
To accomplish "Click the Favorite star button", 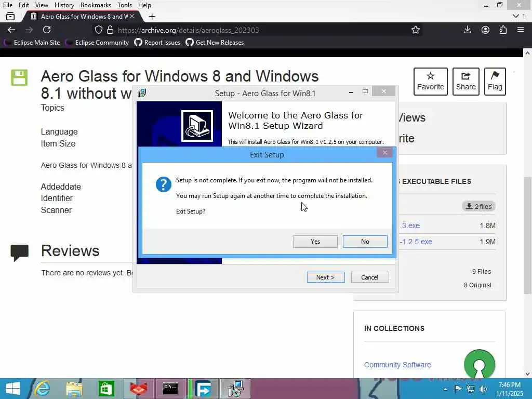I will pyautogui.click(x=430, y=82).
